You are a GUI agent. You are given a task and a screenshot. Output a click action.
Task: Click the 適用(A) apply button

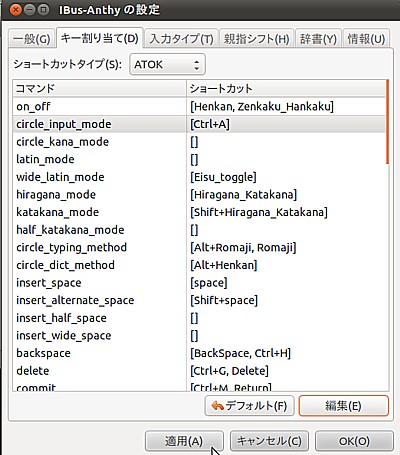tap(184, 441)
